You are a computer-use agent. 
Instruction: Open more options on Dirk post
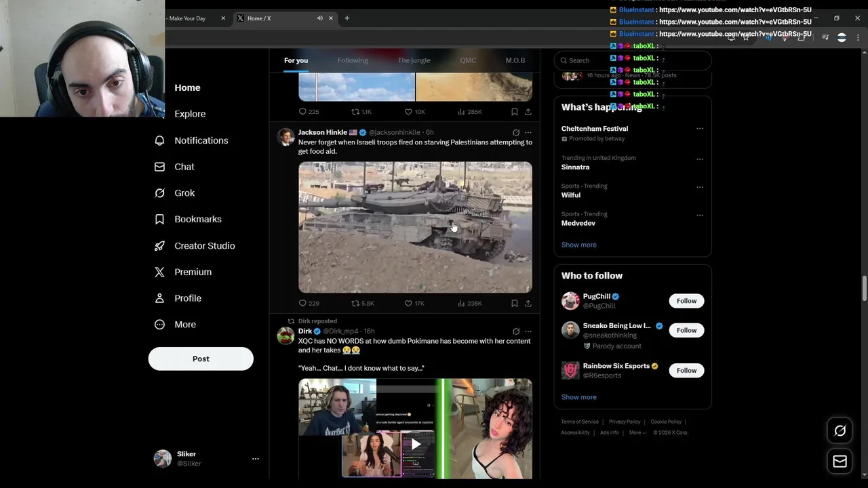point(528,331)
